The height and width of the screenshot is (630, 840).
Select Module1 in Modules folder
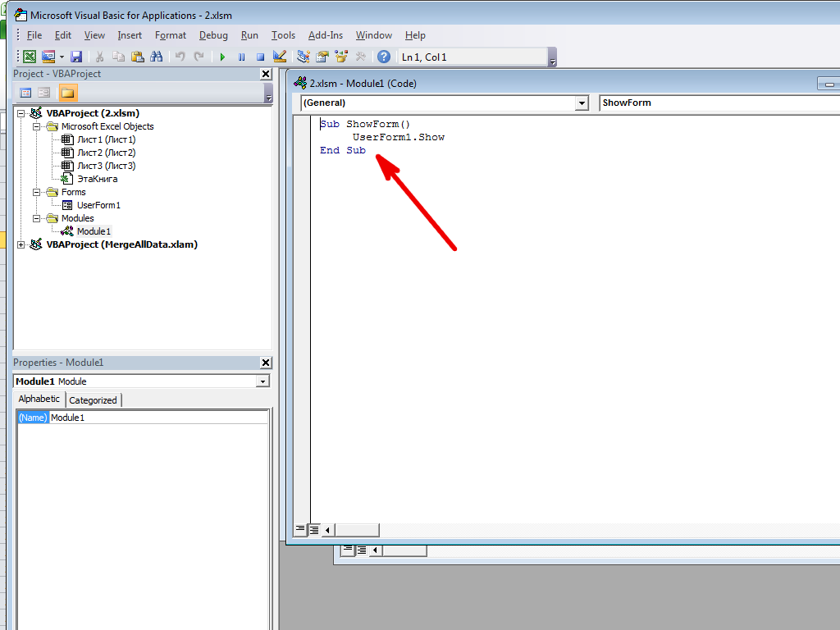coord(94,231)
